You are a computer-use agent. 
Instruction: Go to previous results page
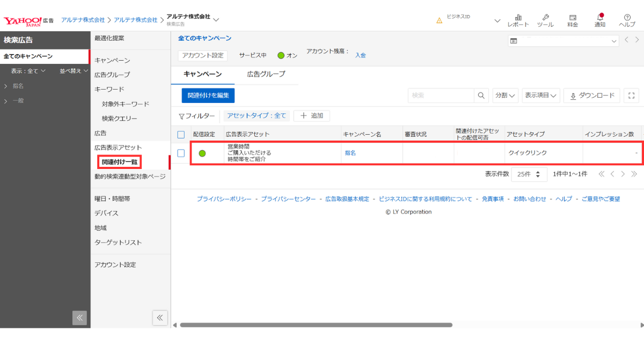[612, 174]
